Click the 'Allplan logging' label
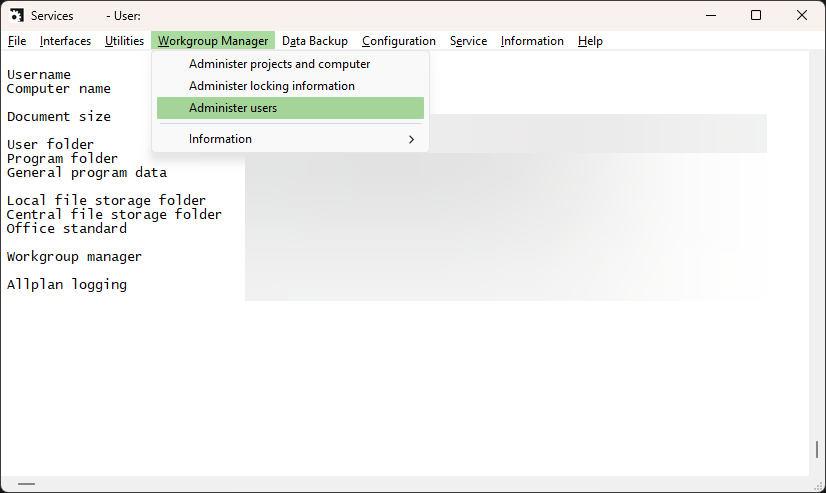The image size is (826, 493). click(67, 284)
